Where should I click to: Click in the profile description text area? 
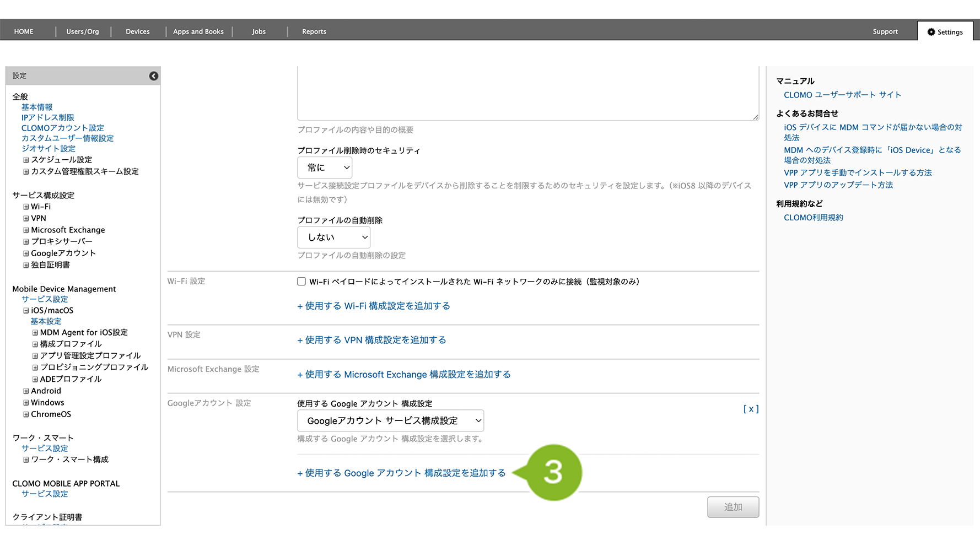click(527, 94)
